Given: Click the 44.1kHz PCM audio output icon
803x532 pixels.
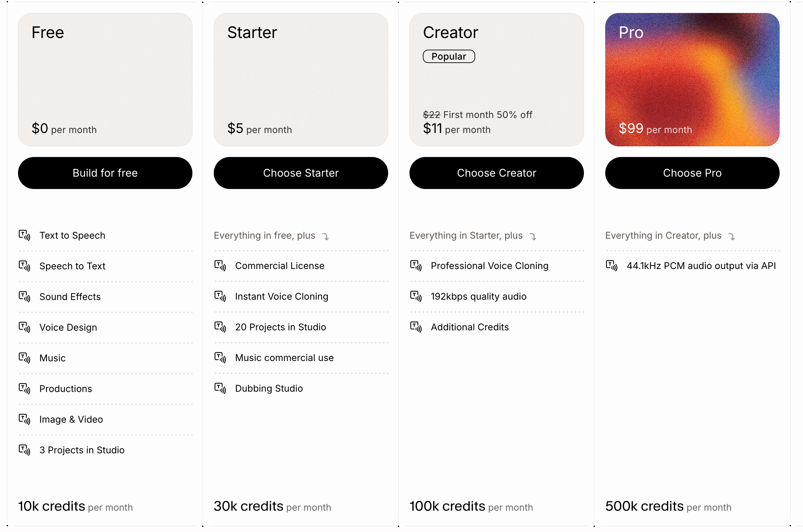Looking at the screenshot, I should [611, 266].
